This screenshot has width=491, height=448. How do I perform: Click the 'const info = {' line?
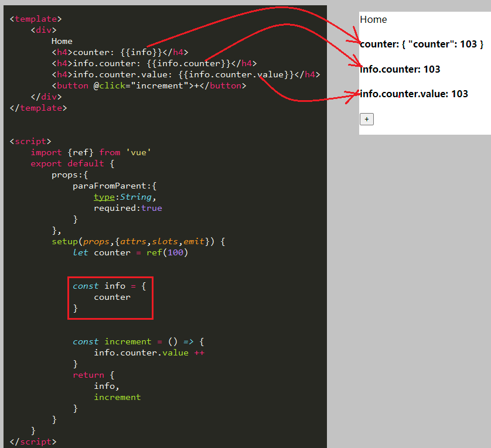tap(110, 286)
